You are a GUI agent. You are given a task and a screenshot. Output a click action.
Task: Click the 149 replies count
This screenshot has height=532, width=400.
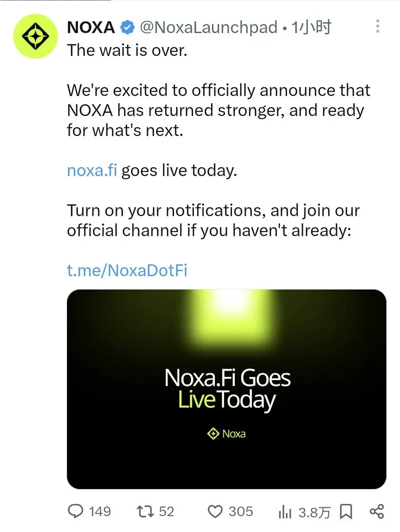(x=100, y=512)
